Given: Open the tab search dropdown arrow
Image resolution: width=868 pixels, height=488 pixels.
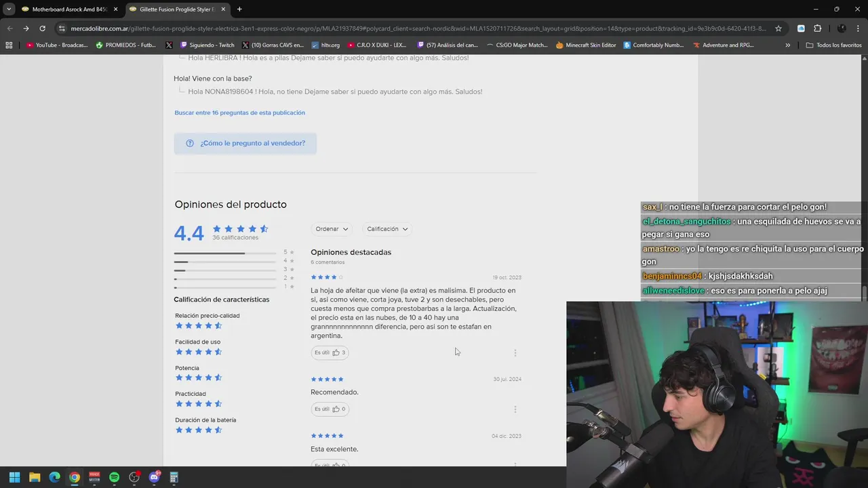Looking at the screenshot, I should point(9,9).
